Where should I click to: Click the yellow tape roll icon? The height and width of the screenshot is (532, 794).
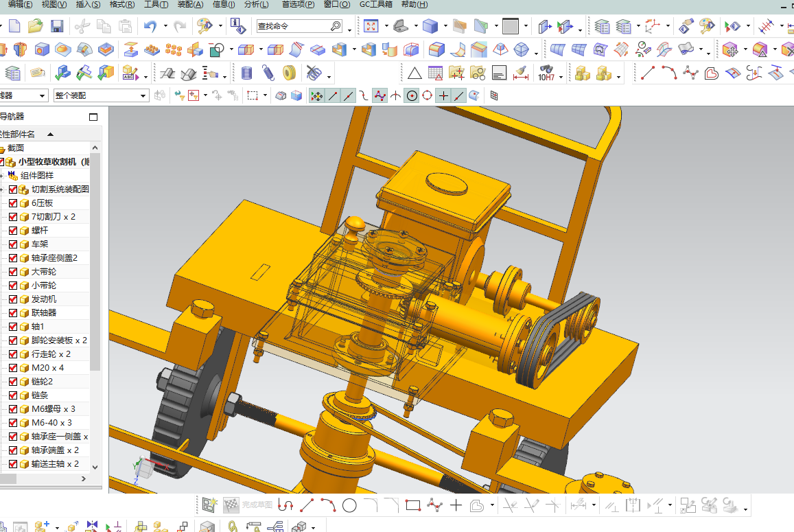point(289,73)
